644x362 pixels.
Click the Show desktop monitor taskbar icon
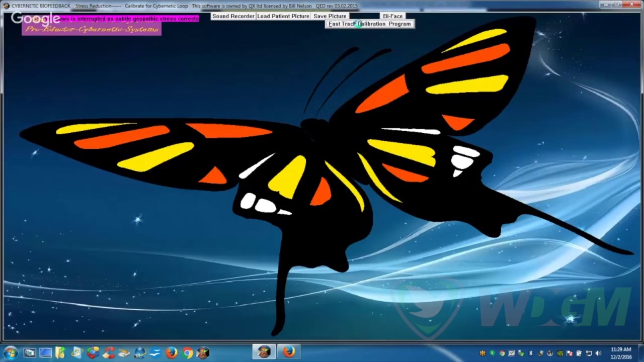pyautogui.click(x=45, y=353)
